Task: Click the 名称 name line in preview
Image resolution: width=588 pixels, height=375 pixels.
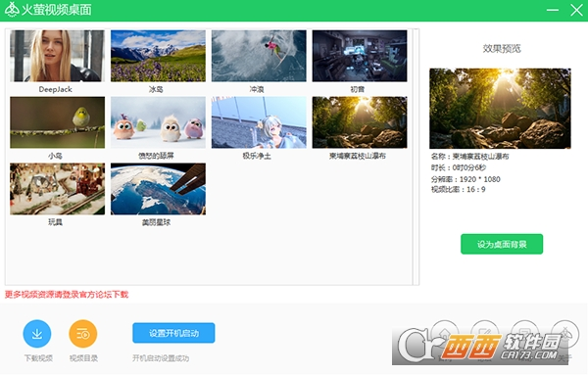Action: (x=469, y=157)
